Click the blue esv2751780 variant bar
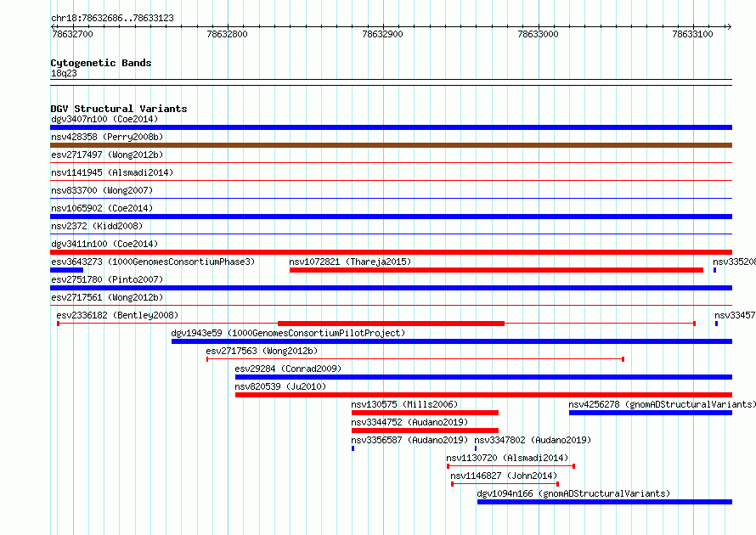This screenshot has height=535, width=756. [391, 288]
